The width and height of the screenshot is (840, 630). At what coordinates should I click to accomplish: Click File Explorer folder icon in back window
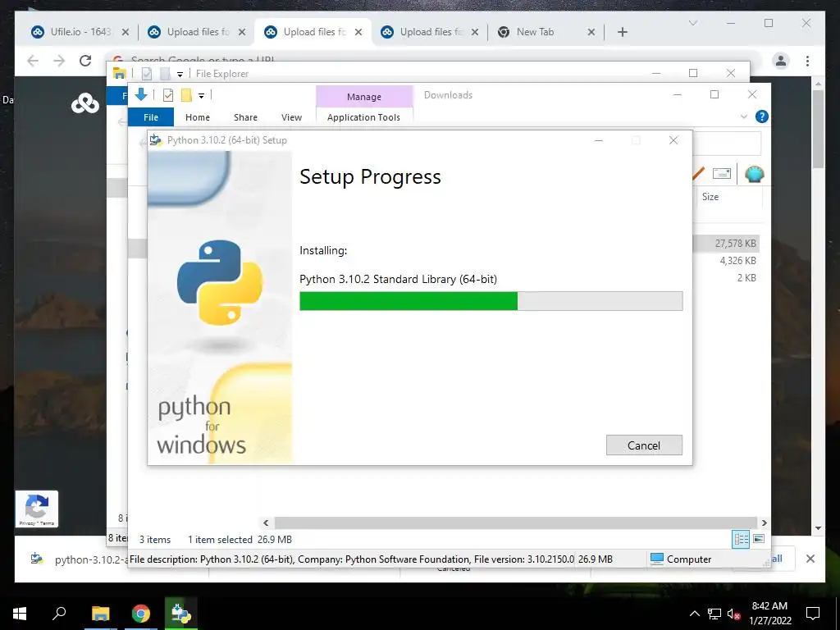120,73
